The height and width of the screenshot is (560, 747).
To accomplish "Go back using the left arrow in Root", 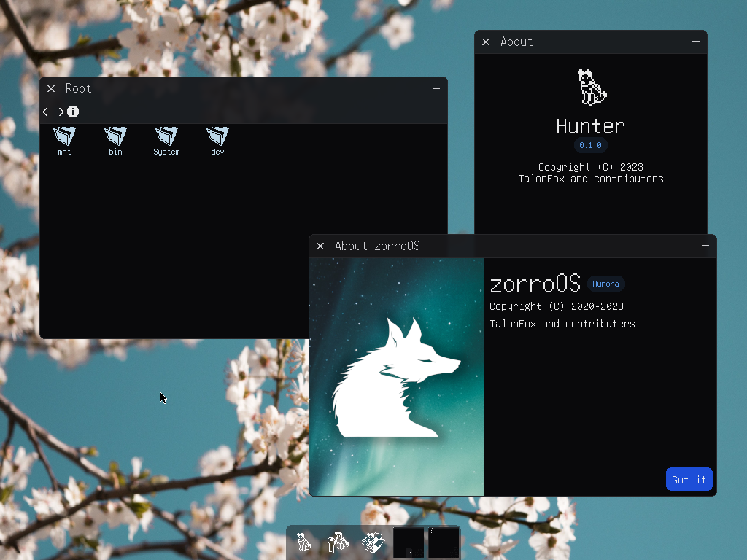I will 47,112.
